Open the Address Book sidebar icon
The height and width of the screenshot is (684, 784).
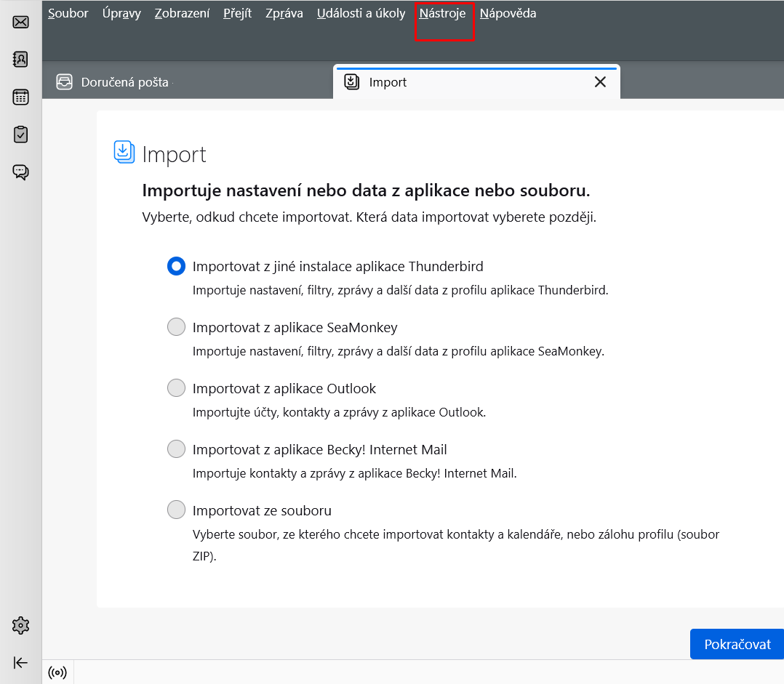(20, 60)
